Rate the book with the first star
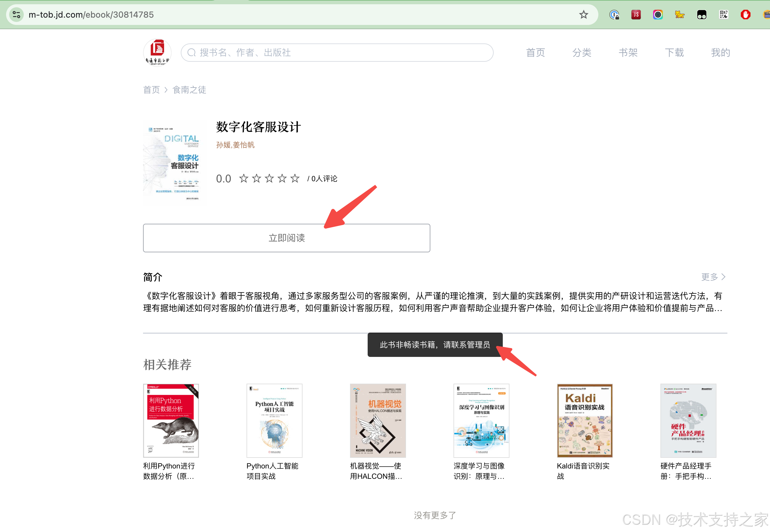 (243, 179)
